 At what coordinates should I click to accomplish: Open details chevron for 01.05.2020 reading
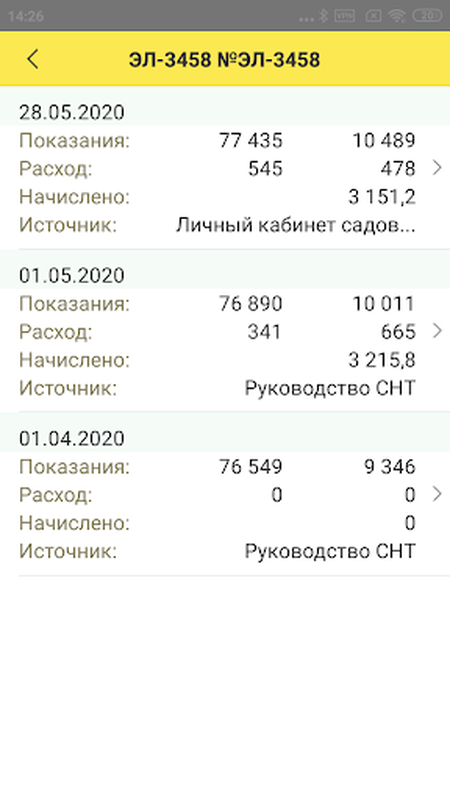(x=437, y=331)
